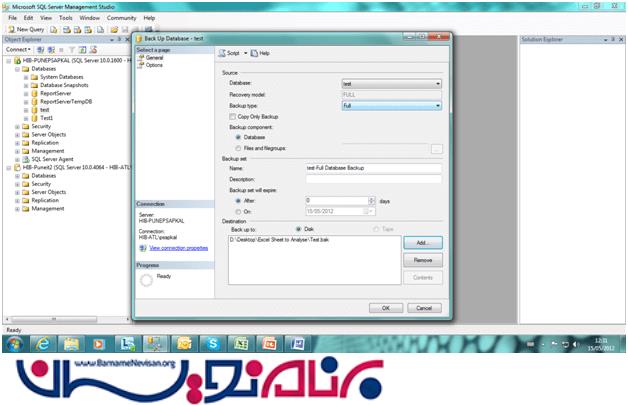The width and height of the screenshot is (628, 405).
Task: Click the Object Explorer horizontal scrollbar
Action: click(x=66, y=319)
